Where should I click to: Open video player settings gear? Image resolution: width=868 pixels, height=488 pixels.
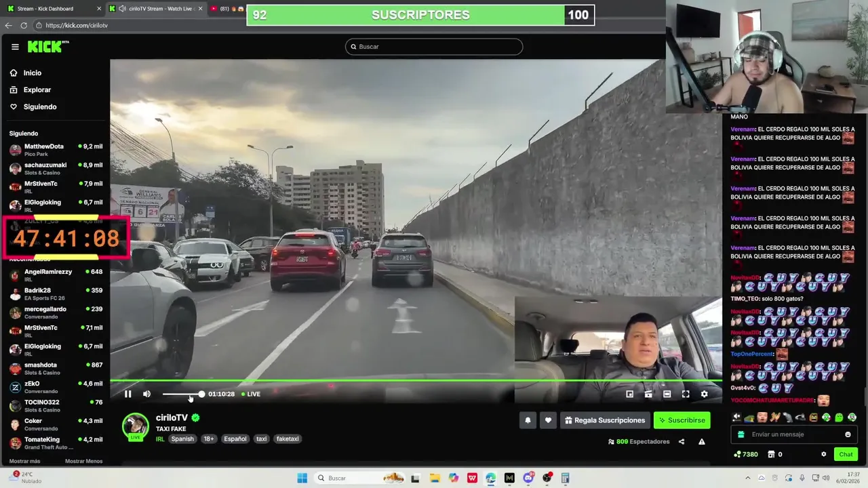coord(704,394)
